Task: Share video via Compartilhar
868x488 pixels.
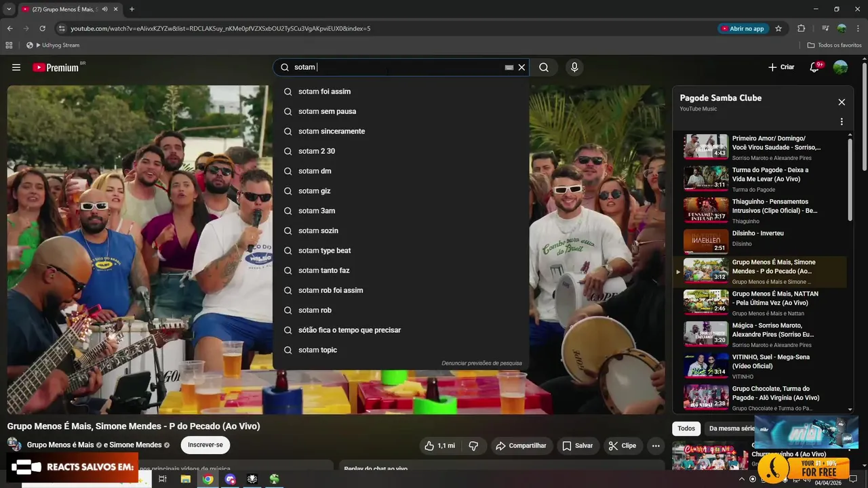Action: 521,445
